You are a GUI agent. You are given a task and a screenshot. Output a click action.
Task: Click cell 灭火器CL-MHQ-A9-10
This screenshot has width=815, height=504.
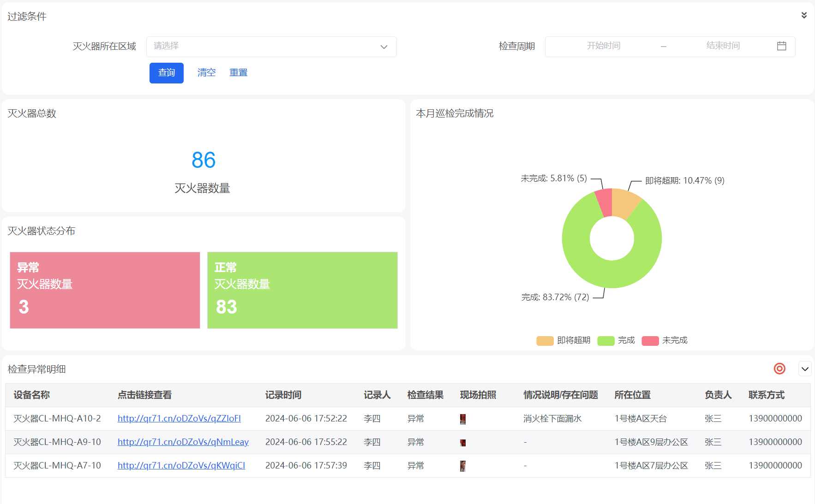click(x=57, y=442)
